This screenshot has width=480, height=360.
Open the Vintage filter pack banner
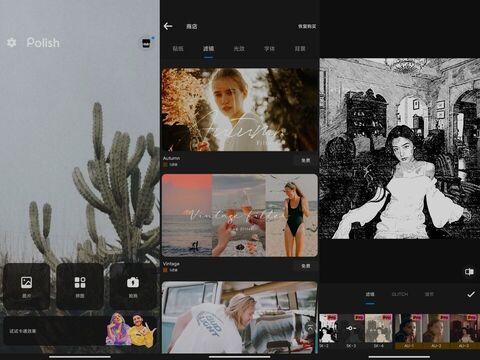pyautogui.click(x=240, y=215)
